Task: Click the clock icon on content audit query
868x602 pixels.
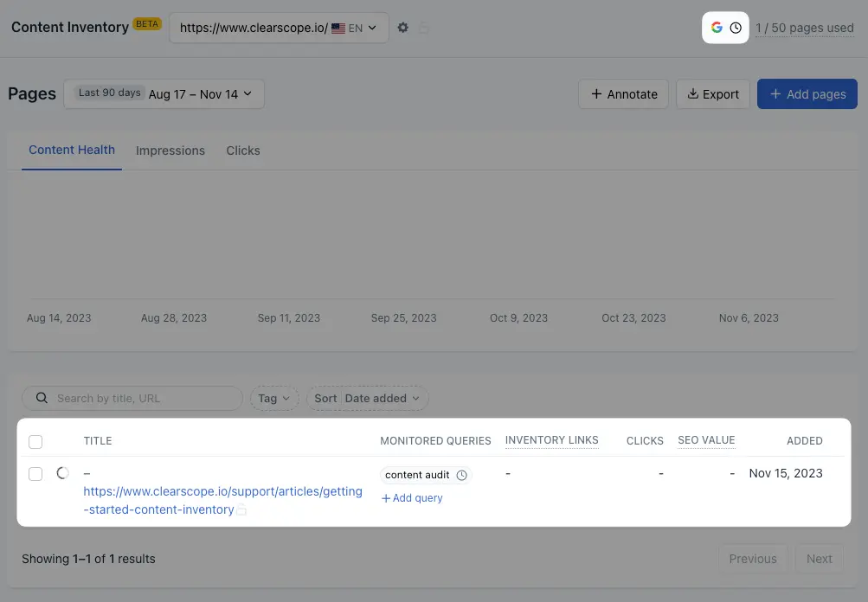Action: point(461,475)
